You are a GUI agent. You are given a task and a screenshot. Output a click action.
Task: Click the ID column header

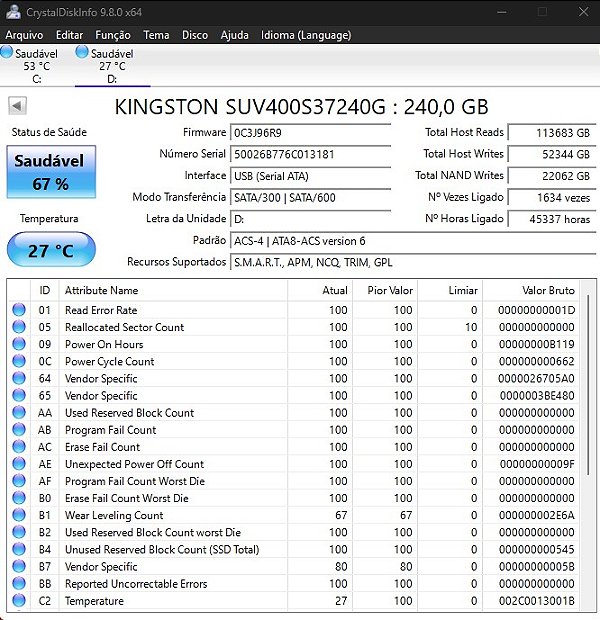45,291
